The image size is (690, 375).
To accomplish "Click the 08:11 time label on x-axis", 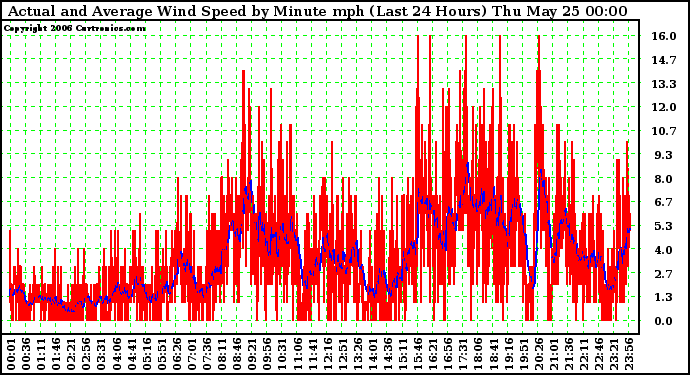I will tap(222, 354).
